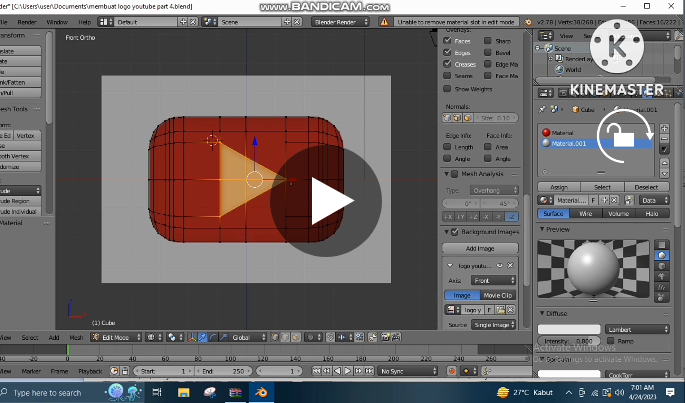685x403 pixels.
Task: Choose face select mode icon
Action: (296, 337)
